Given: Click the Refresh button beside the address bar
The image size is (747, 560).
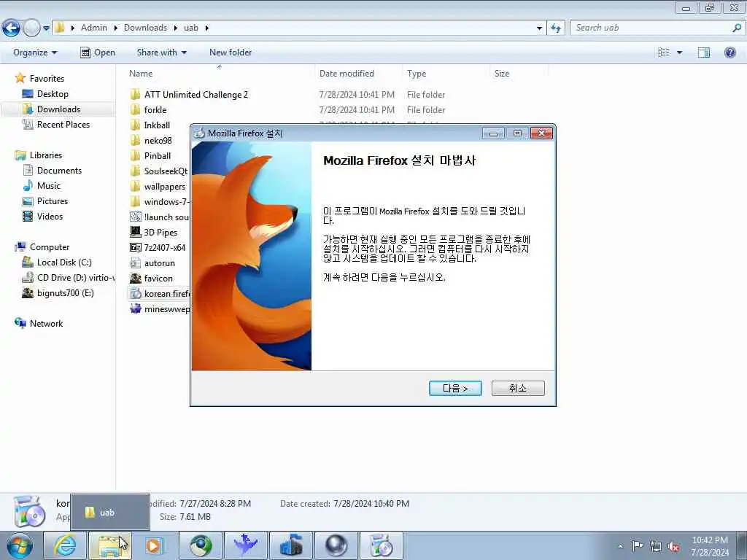Looking at the screenshot, I should coord(556,28).
